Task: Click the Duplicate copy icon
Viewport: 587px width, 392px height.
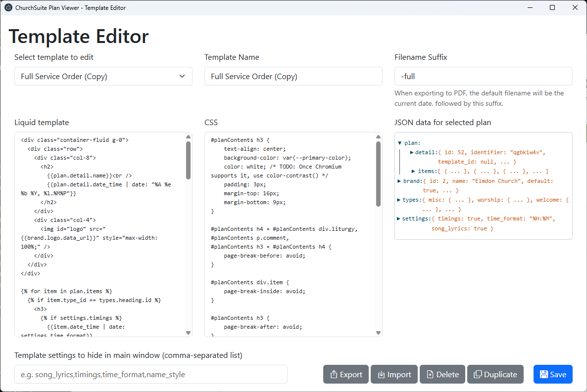Action: [478, 374]
